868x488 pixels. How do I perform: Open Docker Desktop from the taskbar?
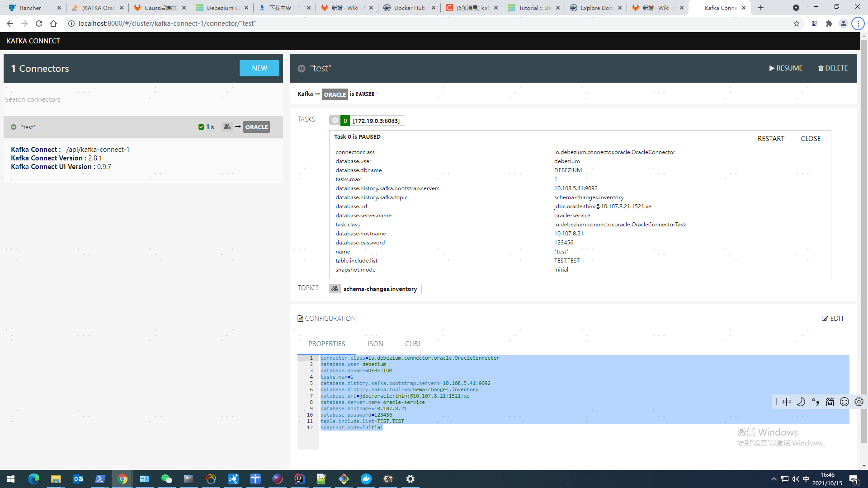pyautogui.click(x=366, y=479)
